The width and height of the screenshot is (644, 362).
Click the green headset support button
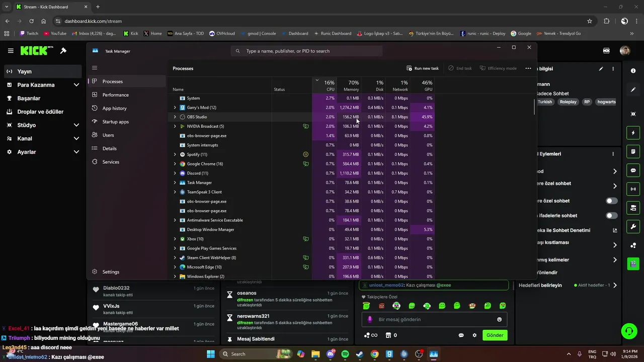click(x=629, y=331)
